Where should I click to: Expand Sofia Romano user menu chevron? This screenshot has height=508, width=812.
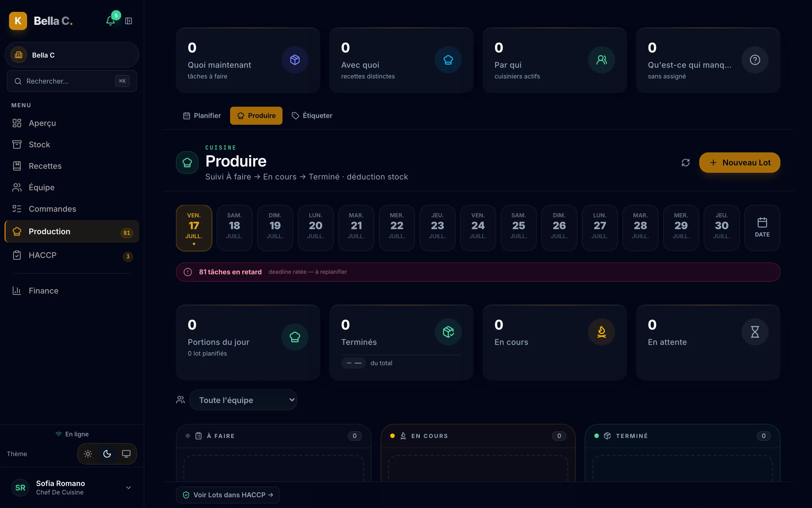(x=129, y=487)
